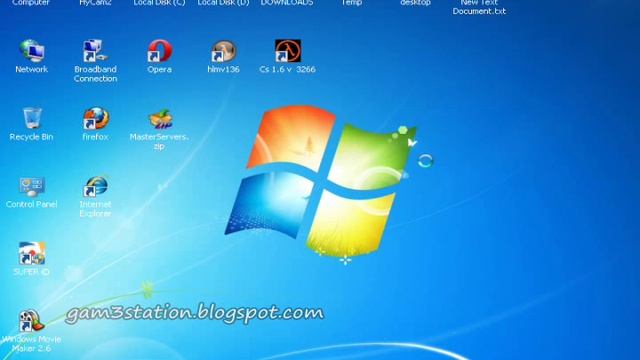Click the desktop folder label
Viewport: 640px width, 360px height.
[416, 3]
